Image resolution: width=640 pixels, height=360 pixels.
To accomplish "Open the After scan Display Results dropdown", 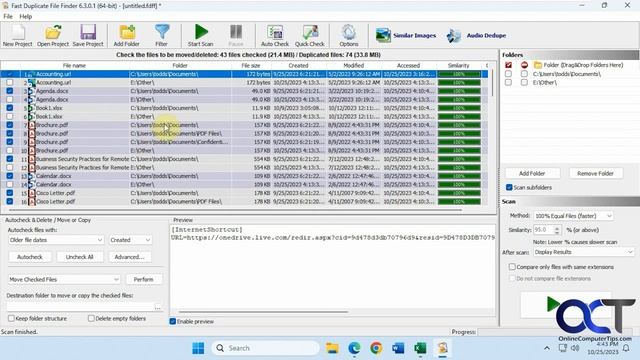I will click(584, 252).
